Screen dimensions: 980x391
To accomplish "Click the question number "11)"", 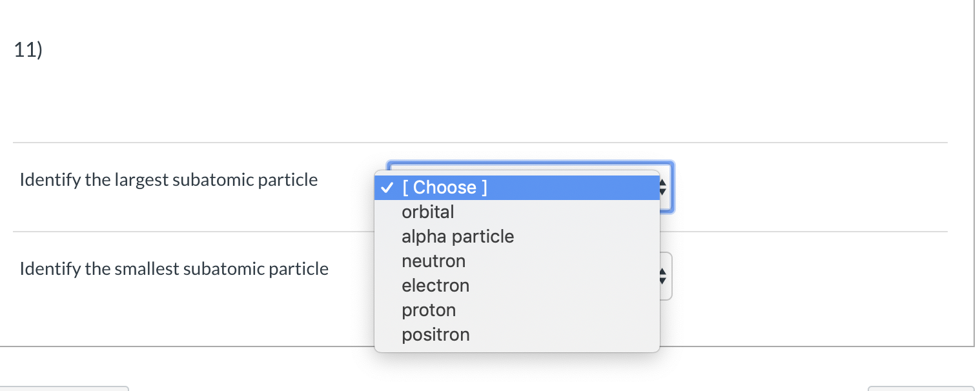I will point(28,52).
